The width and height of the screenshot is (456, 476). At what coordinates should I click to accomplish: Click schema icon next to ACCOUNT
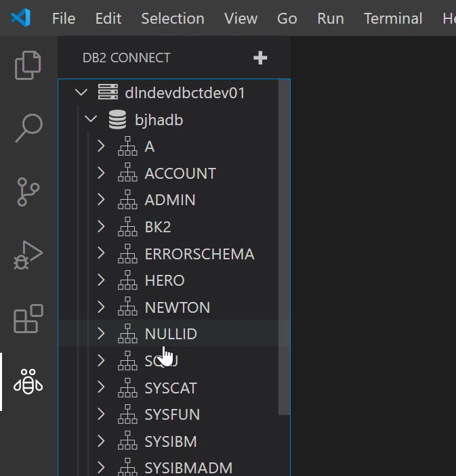127,172
